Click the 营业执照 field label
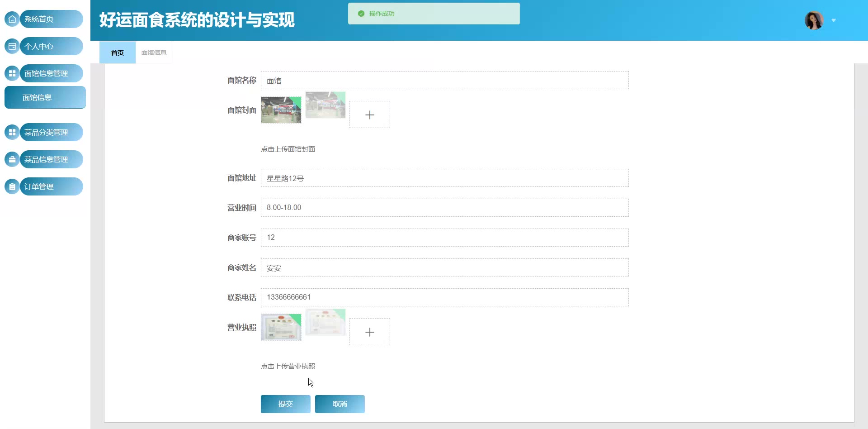This screenshot has height=429, width=868. click(x=242, y=327)
